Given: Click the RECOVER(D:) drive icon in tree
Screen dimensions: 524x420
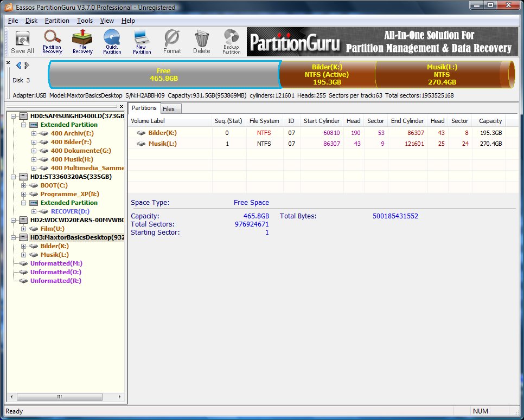Looking at the screenshot, I should click(x=44, y=211).
